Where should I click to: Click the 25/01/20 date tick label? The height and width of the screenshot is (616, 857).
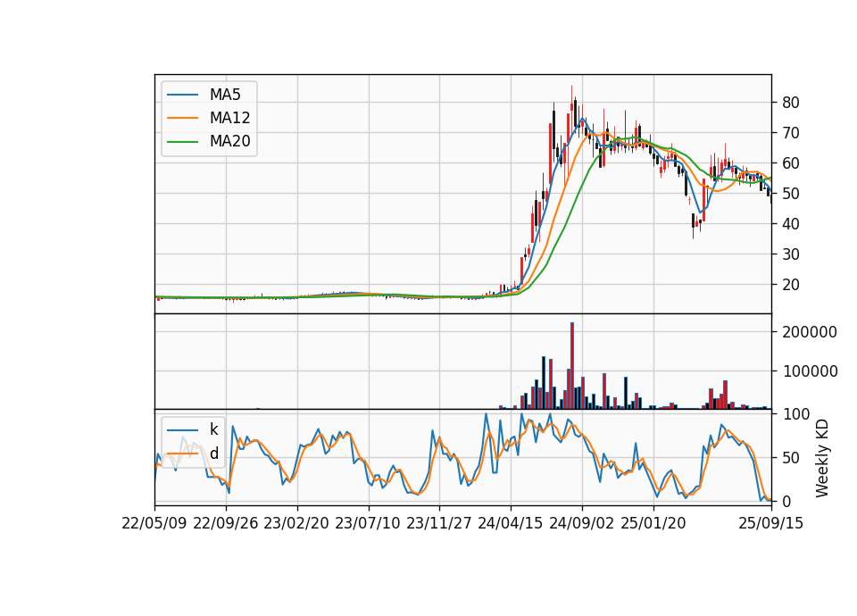coord(653,523)
